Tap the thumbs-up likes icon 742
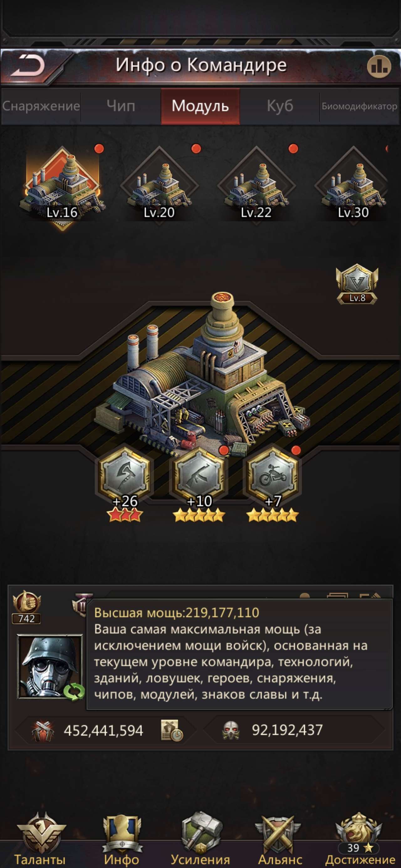Screen dimensions: 401x868 click(26, 607)
